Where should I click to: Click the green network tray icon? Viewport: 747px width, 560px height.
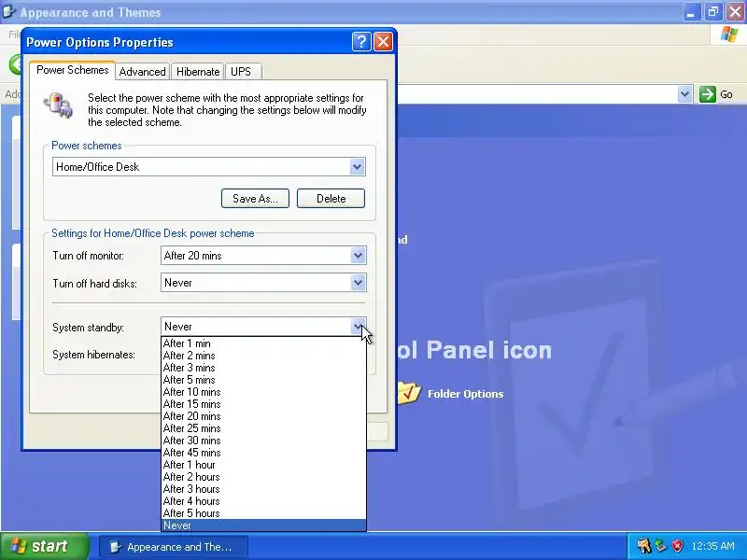661,546
